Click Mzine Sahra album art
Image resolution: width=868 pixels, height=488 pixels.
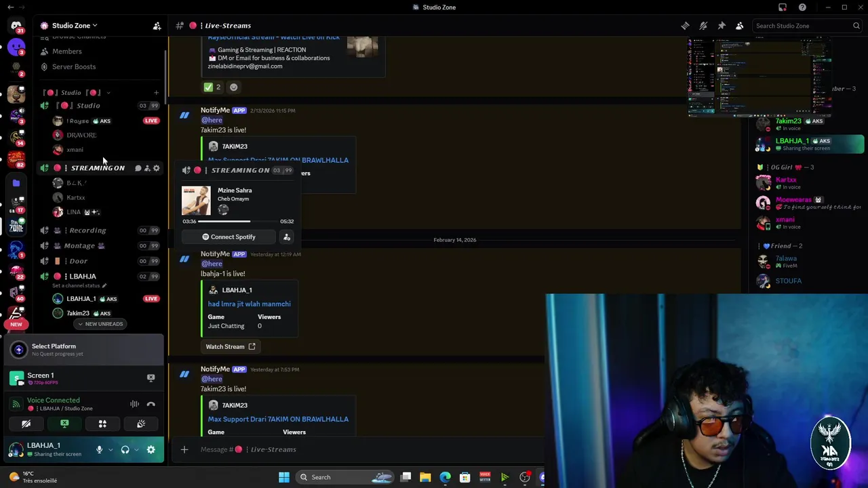(x=196, y=201)
